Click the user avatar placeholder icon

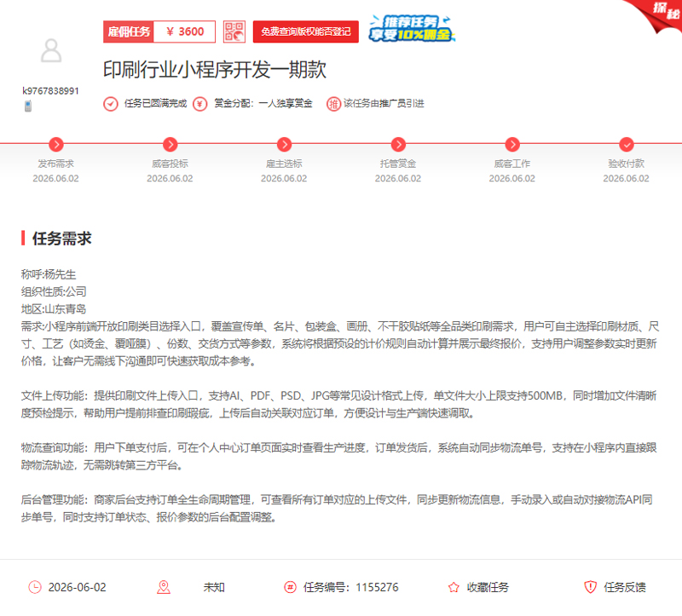[51, 51]
